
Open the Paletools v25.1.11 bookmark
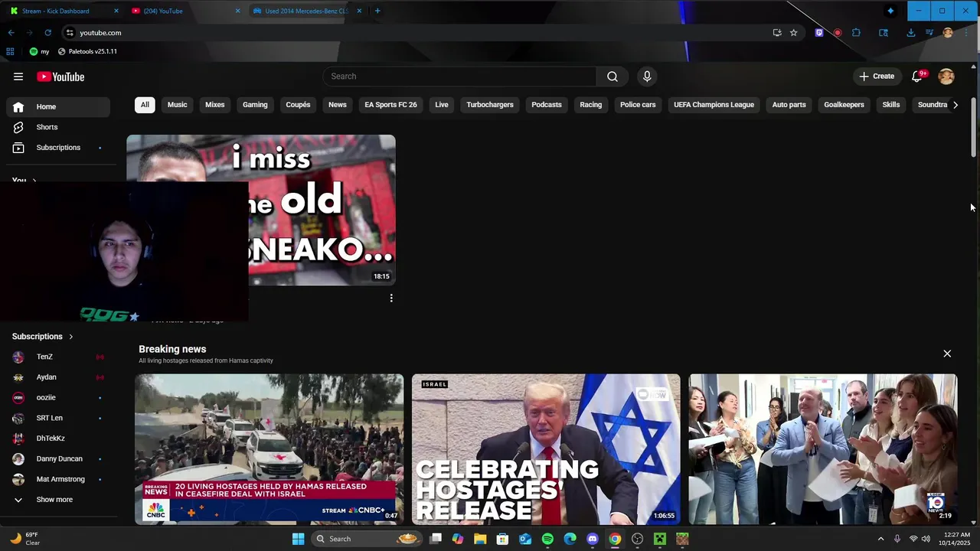[87, 51]
